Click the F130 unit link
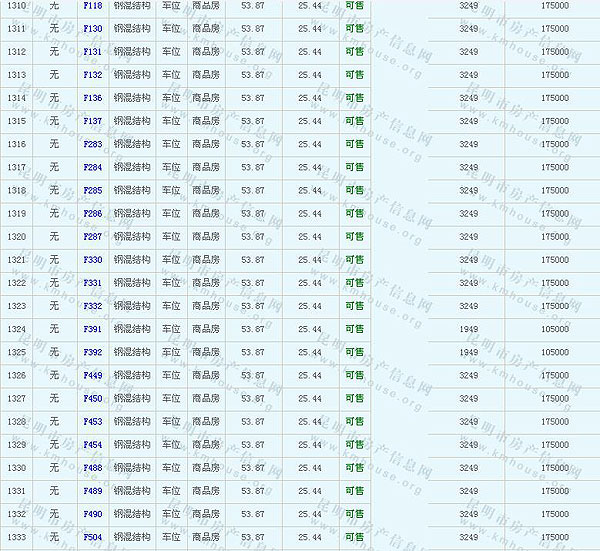Image resolution: width=600 pixels, height=551 pixels. coord(93,29)
